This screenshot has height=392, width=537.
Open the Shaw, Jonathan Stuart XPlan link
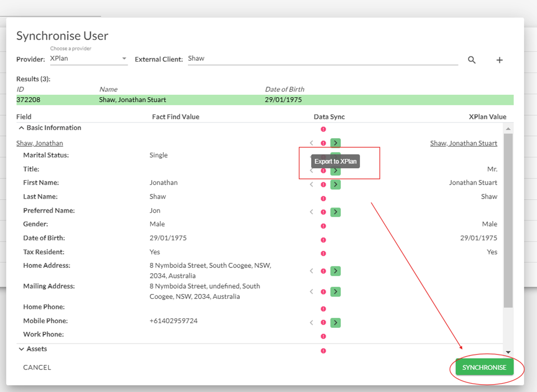[463, 143]
